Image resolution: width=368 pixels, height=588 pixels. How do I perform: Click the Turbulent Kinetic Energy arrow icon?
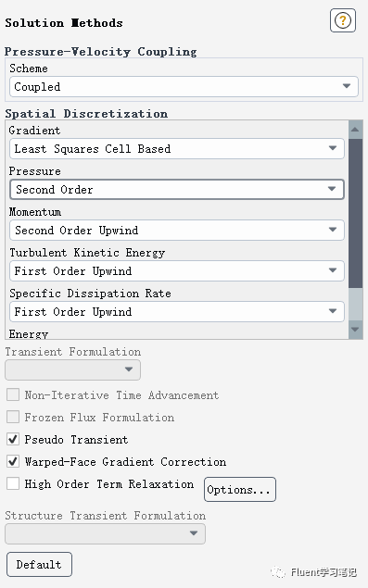click(x=333, y=270)
